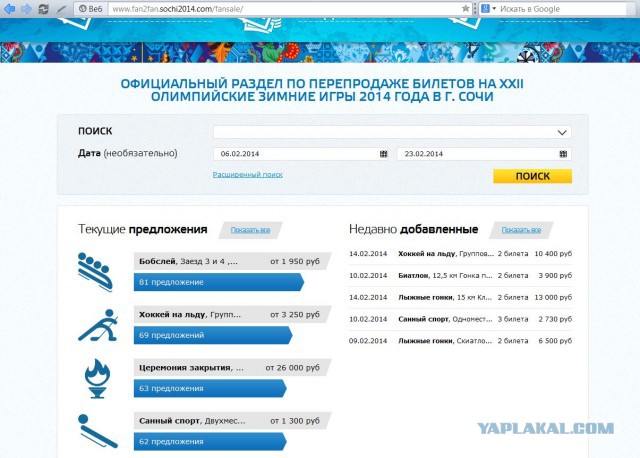
Task: Click the start date field 06.02.2014
Action: [300, 154]
